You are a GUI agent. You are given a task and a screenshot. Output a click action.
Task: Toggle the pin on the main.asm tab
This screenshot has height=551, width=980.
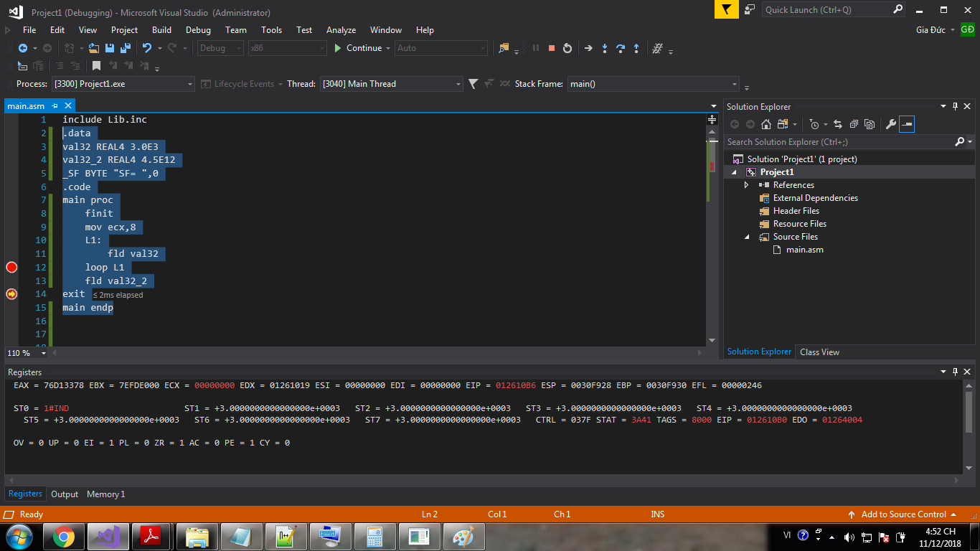55,106
